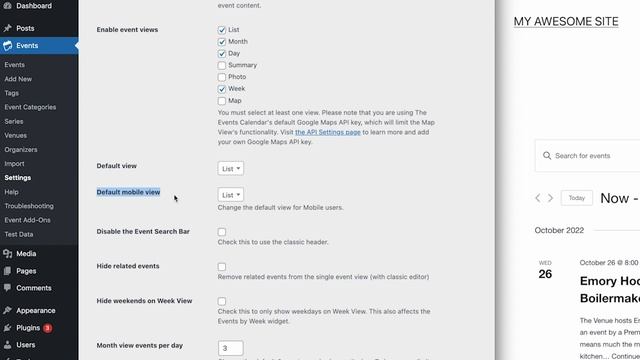This screenshot has width=640, height=360.
Task: Open Users in the admin menu
Action: click(x=26, y=345)
